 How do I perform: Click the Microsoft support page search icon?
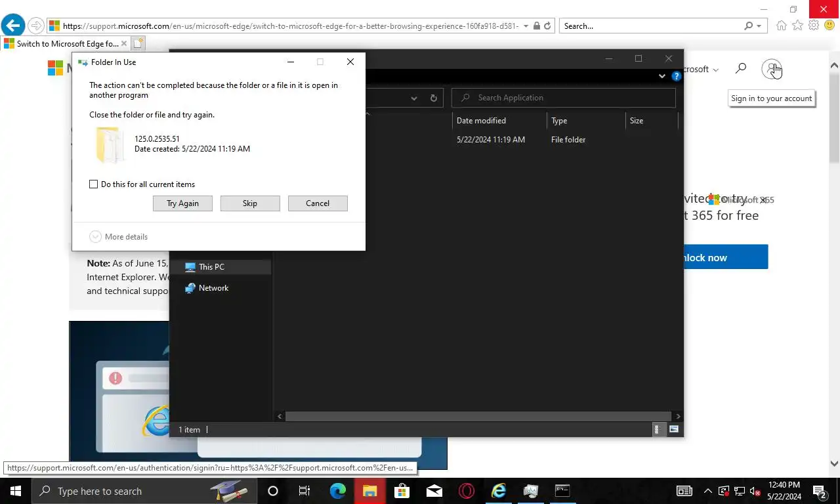[741, 68]
